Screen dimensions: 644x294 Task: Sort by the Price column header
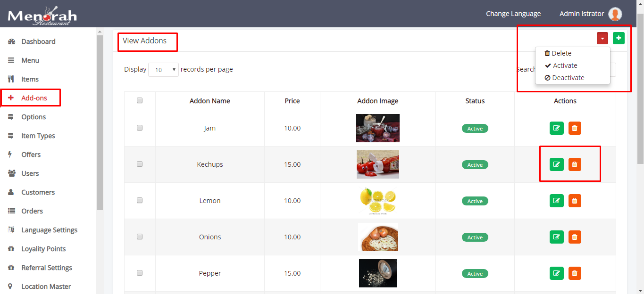coord(292,101)
